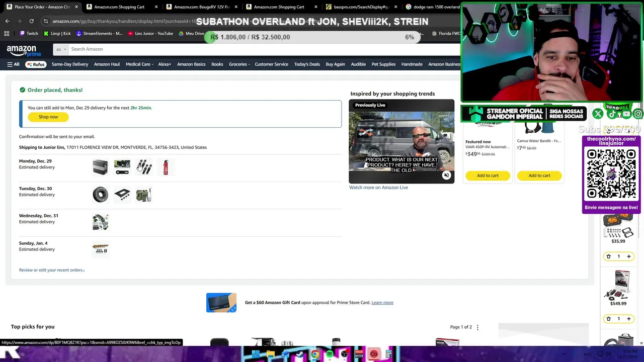Open Buy Again
644x362 pixels.
tap(335, 64)
